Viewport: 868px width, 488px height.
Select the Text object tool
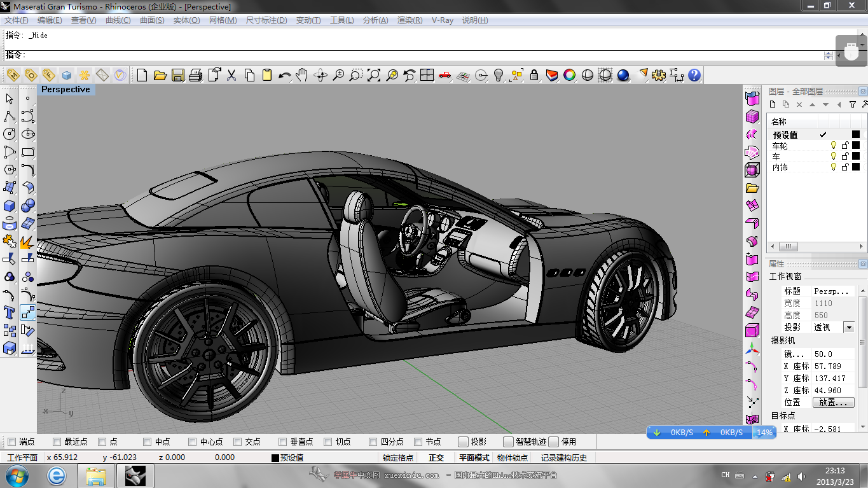coord(10,312)
